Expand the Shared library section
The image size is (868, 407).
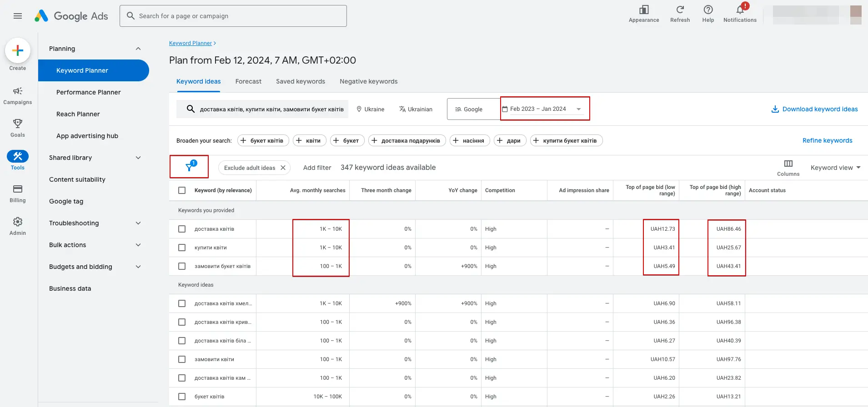point(138,158)
